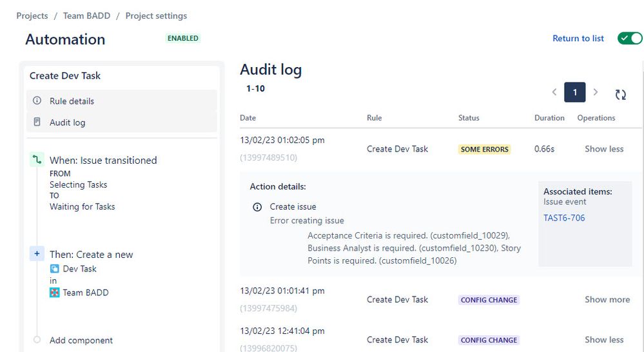Click the 13/02/23 01:02:05 pm date entry
This screenshot has height=352, width=644.
tap(282, 140)
